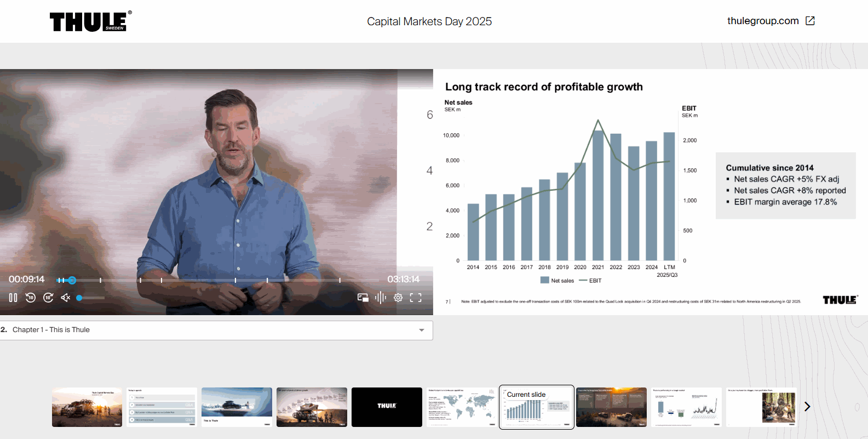Skip forward 10 seconds
This screenshot has height=439, width=868.
pos(48,298)
